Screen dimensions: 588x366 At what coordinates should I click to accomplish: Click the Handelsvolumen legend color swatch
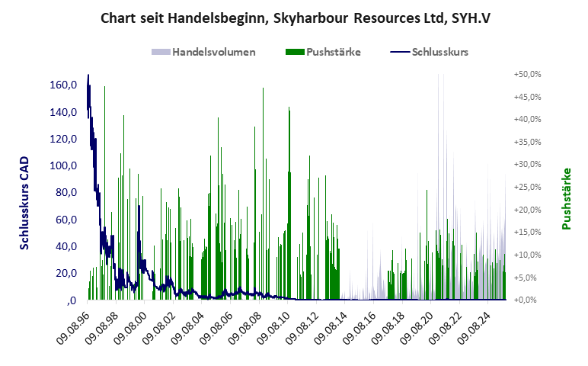161,53
